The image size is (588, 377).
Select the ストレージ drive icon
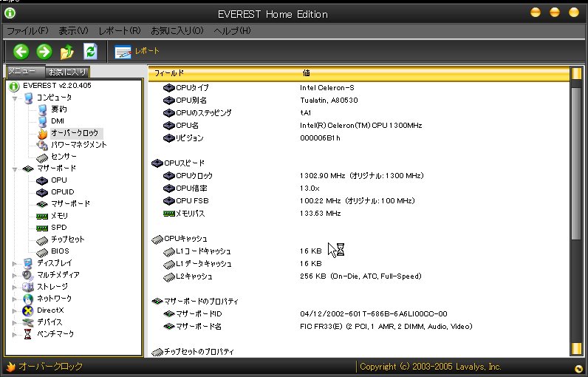tap(28, 288)
